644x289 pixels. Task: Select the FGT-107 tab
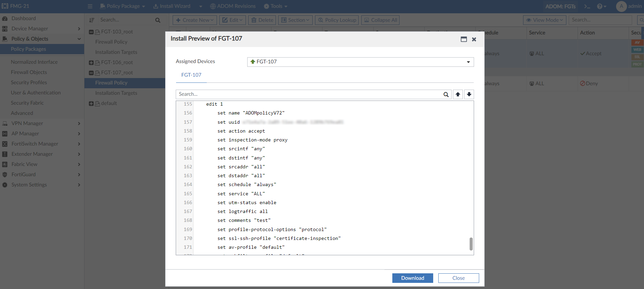pos(191,75)
